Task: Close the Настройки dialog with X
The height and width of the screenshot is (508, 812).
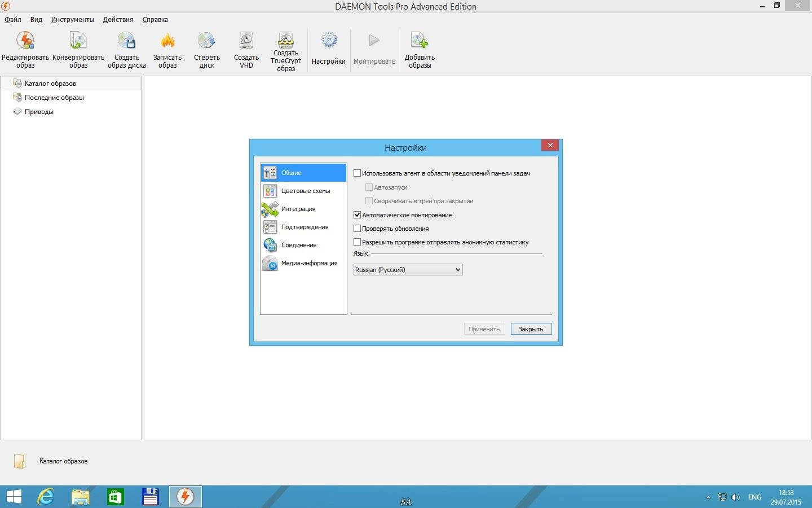Action: [550, 145]
